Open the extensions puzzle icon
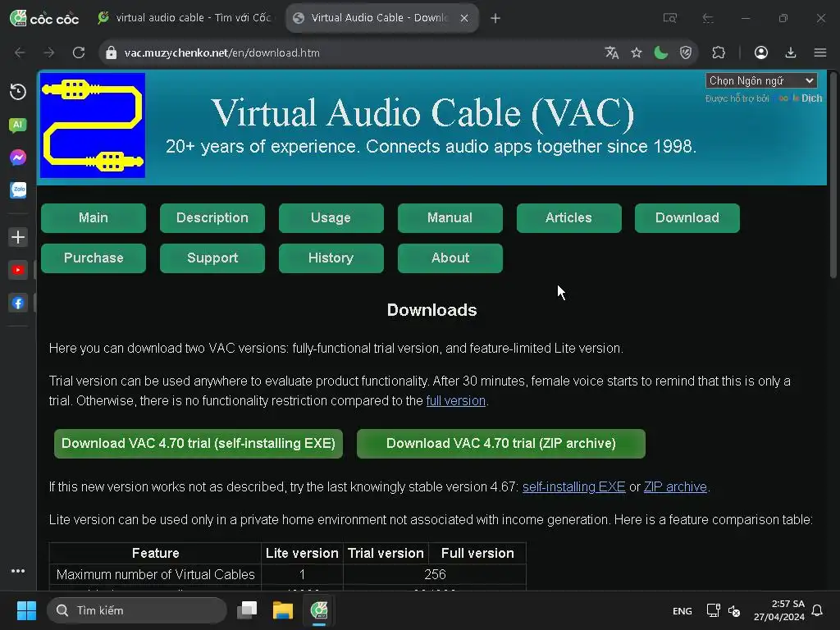Viewport: 840px width, 630px height. click(719, 52)
